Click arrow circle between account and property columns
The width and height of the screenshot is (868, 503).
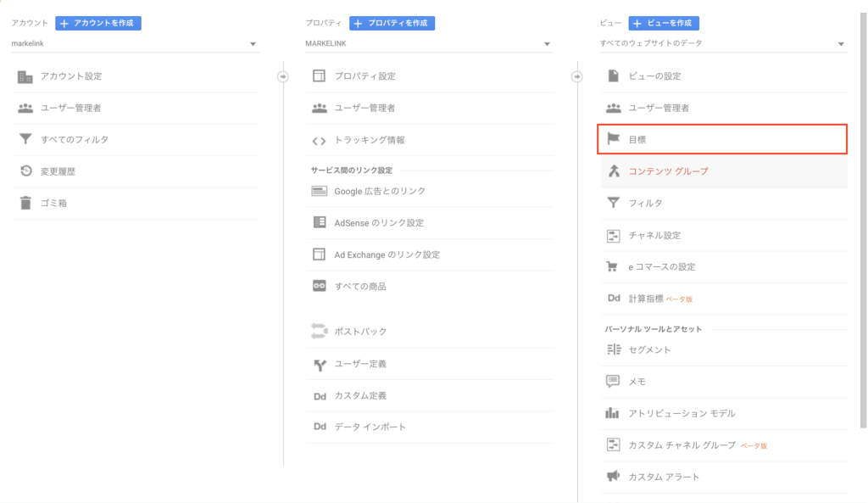(x=283, y=76)
